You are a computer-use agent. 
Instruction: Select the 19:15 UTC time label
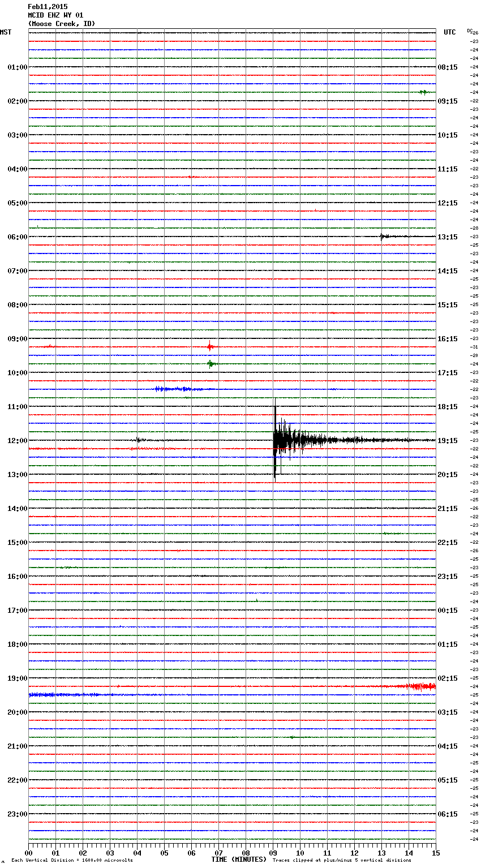[448, 441]
